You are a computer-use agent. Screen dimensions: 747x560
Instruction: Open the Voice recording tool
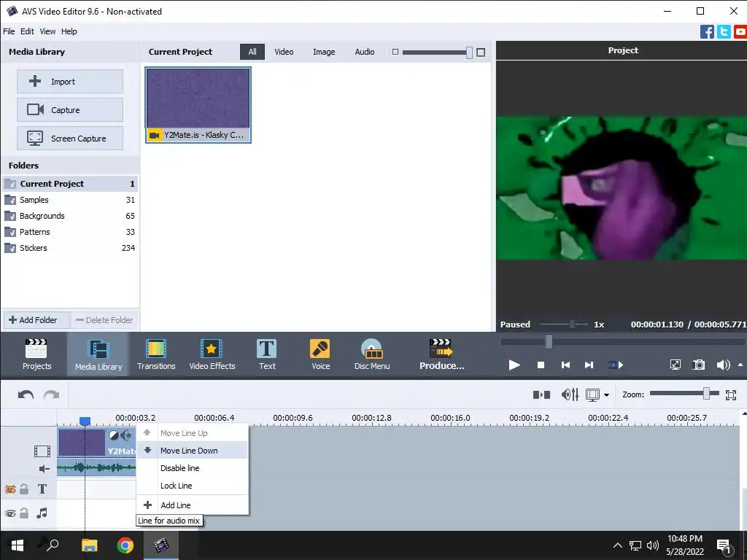320,354
